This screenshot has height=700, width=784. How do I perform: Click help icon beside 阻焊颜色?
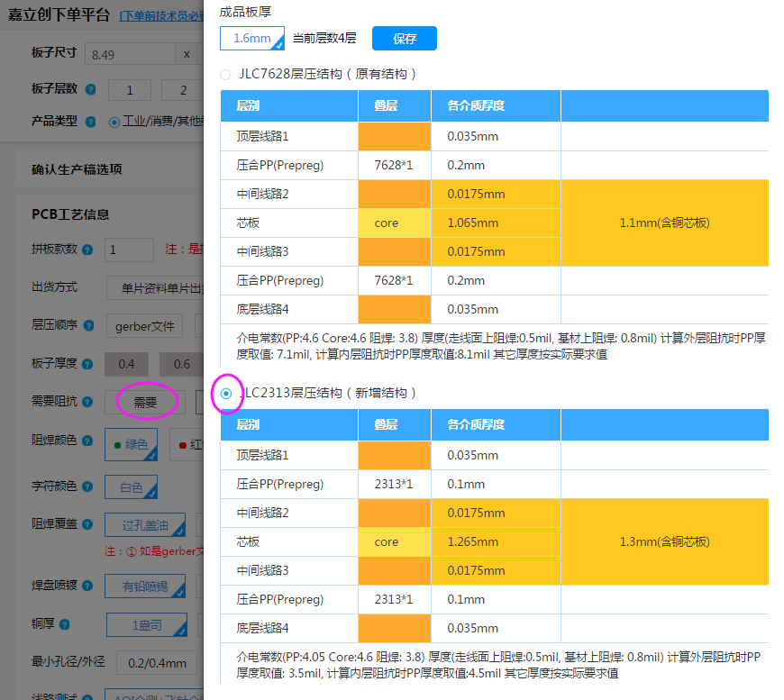coord(90,441)
